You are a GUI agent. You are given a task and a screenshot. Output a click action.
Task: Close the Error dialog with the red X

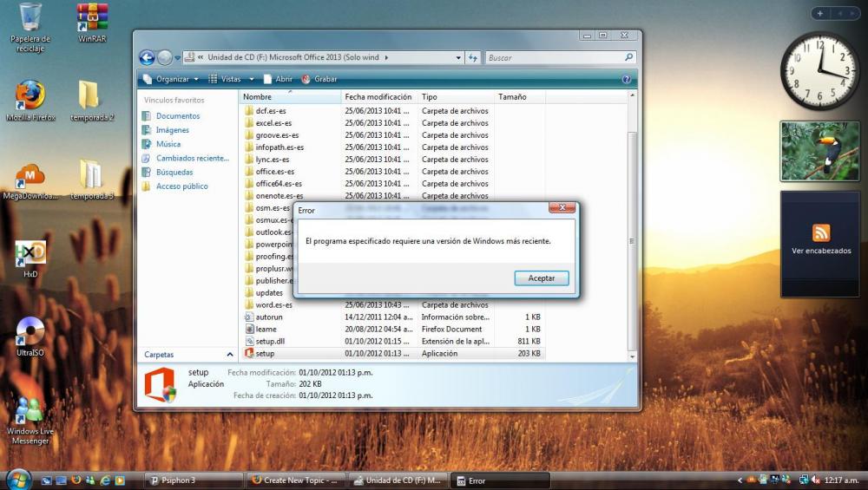[562, 207]
